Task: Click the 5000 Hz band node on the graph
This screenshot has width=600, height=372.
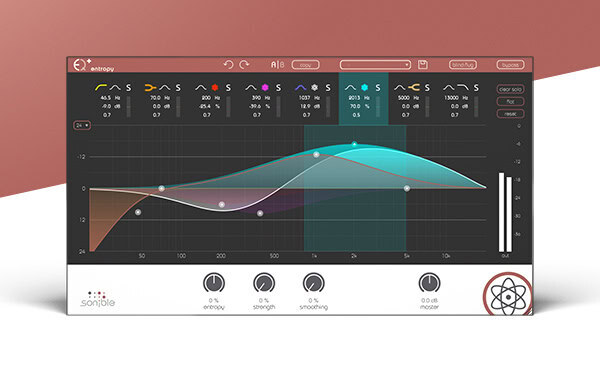Action: click(407, 188)
